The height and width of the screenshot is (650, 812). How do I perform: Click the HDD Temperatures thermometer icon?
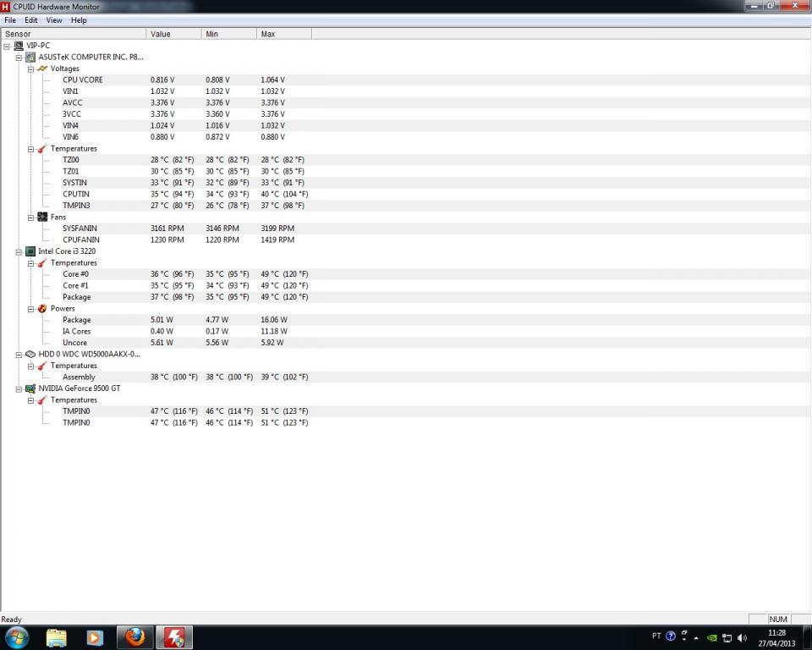(42, 366)
